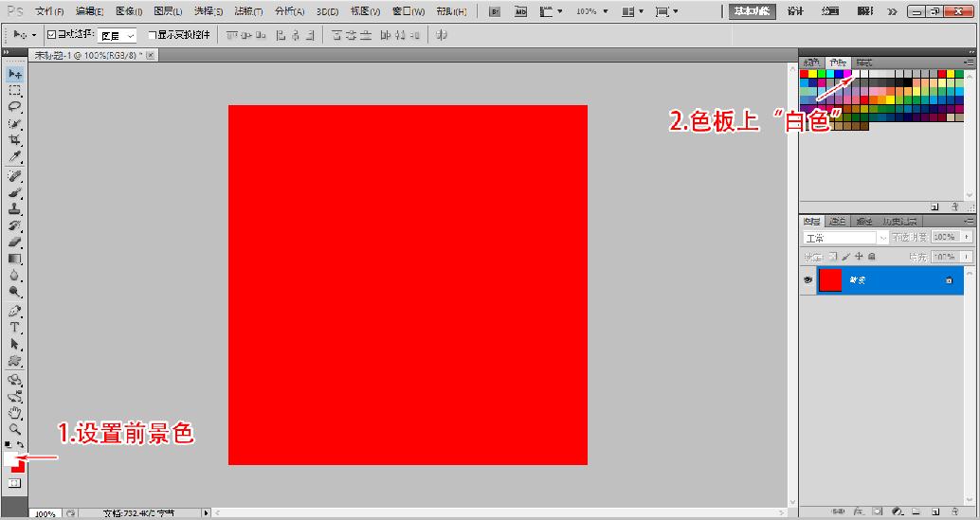Open the layer opacity slider arrow
Viewport: 980px width, 520px height.
pos(968,237)
